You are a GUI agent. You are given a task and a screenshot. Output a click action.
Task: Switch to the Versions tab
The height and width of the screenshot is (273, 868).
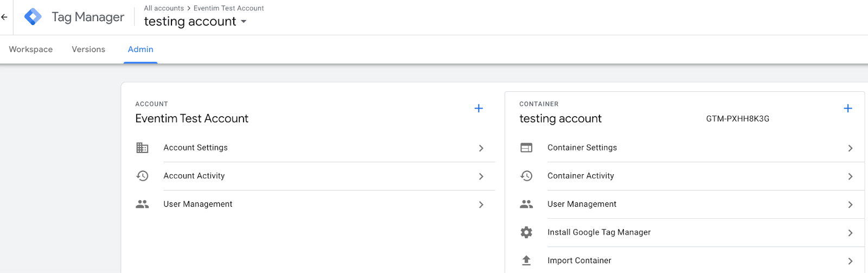(x=88, y=49)
